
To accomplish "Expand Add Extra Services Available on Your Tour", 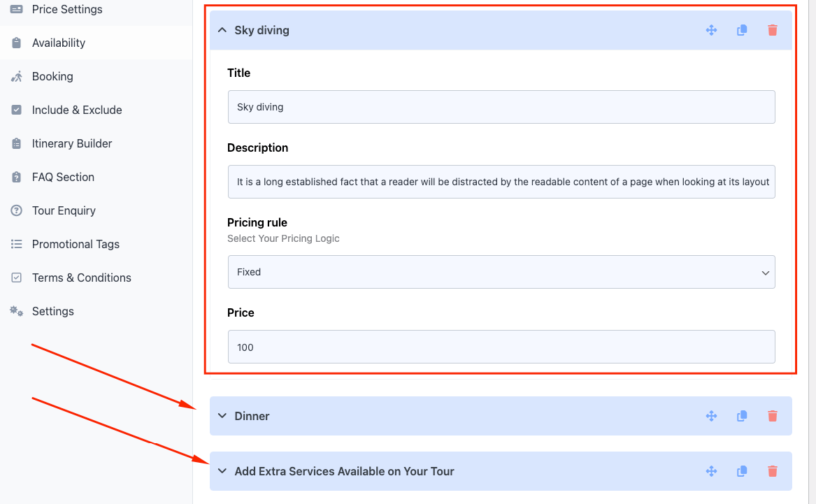I will pyautogui.click(x=222, y=471).
